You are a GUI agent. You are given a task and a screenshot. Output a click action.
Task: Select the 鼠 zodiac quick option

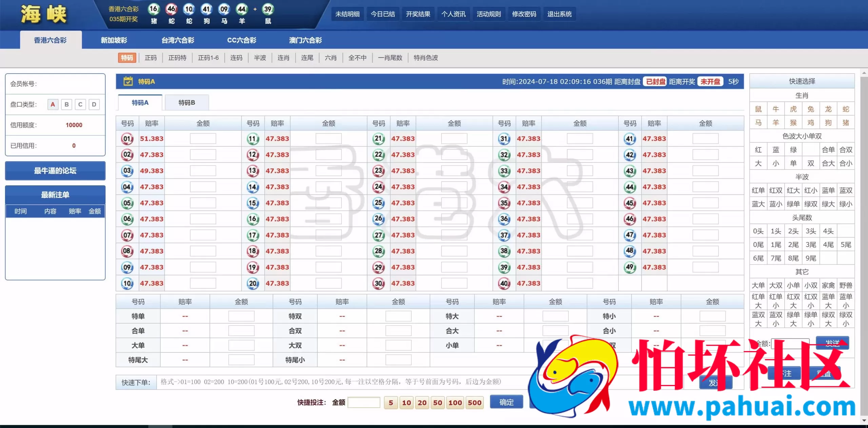(x=758, y=109)
